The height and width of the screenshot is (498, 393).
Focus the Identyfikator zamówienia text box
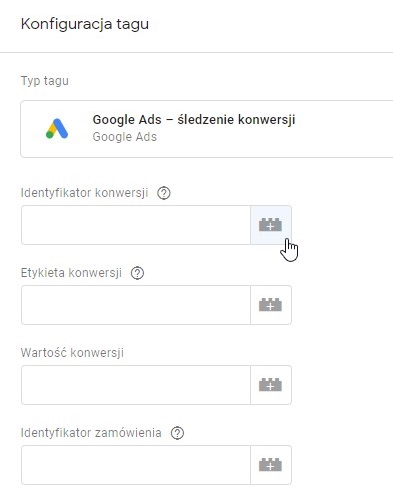[x=136, y=465]
